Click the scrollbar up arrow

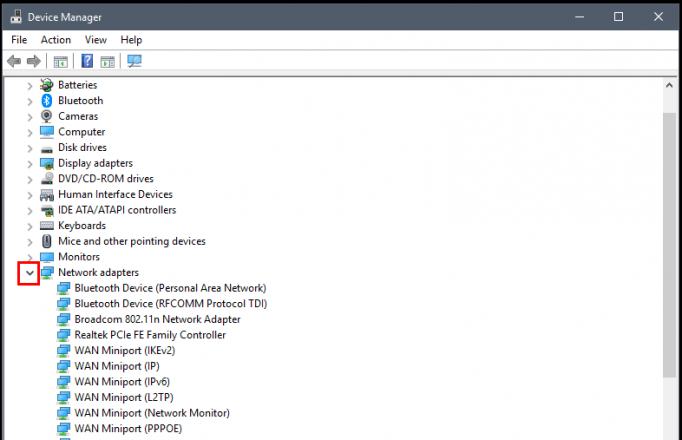click(x=669, y=85)
